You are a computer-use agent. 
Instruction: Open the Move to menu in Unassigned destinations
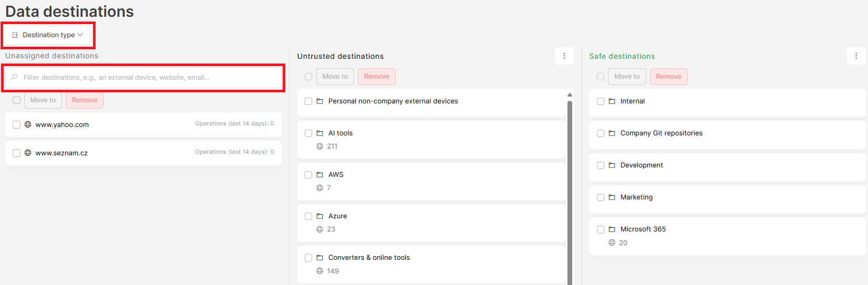pos(43,100)
